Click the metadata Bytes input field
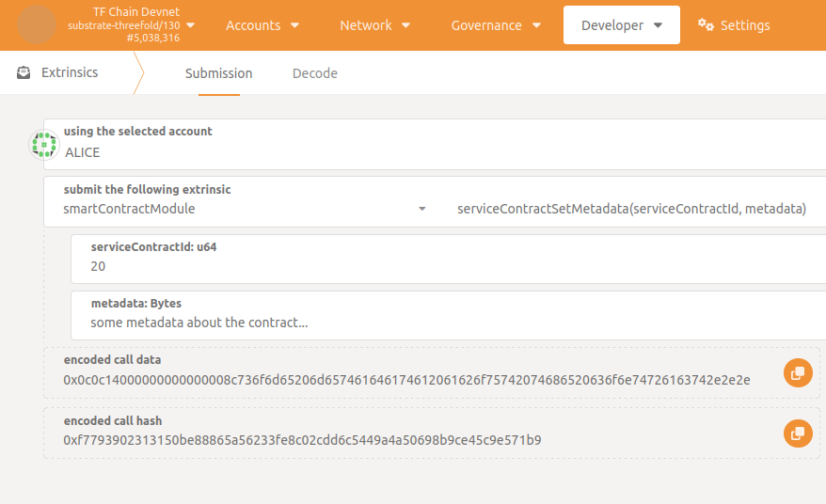 [452, 323]
